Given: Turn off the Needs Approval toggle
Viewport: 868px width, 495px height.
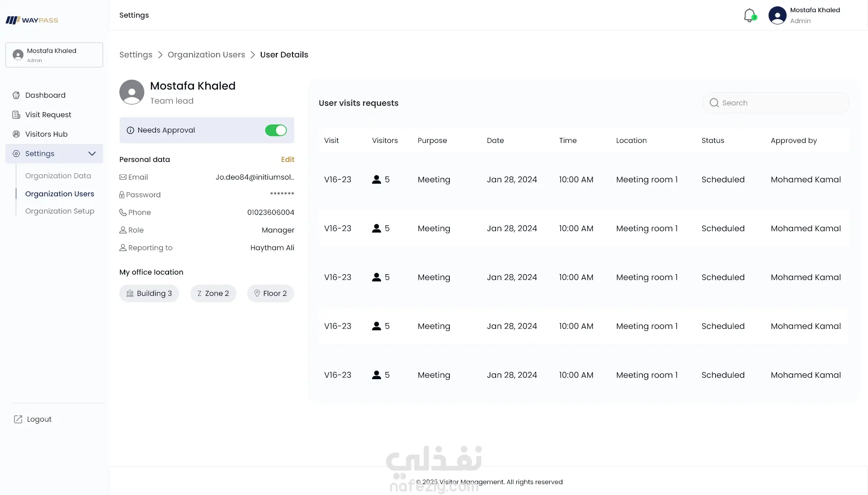Looking at the screenshot, I should [x=276, y=130].
